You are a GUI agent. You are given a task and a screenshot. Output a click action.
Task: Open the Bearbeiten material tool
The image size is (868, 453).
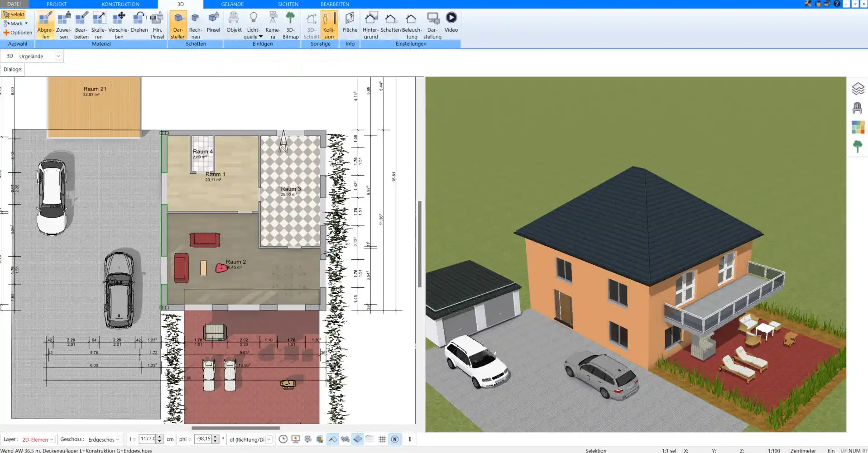click(81, 25)
